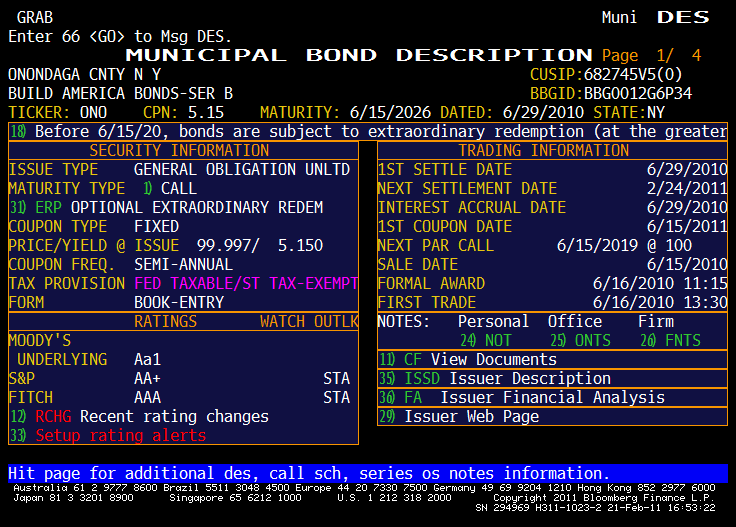Click the issuer name ONONDAGA CNTY N Y
The width and height of the screenshot is (736, 527).
(x=84, y=74)
